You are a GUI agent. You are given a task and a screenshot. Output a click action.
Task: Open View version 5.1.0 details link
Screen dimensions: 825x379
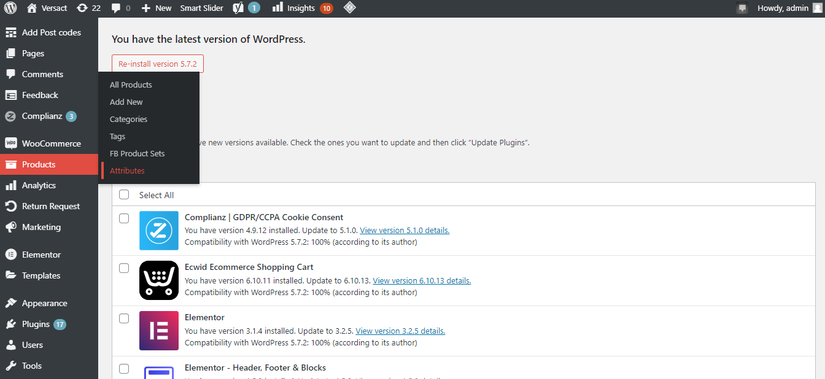pos(405,231)
